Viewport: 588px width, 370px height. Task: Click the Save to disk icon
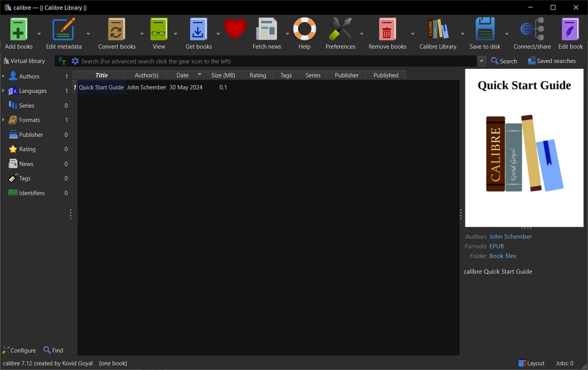pyautogui.click(x=485, y=29)
